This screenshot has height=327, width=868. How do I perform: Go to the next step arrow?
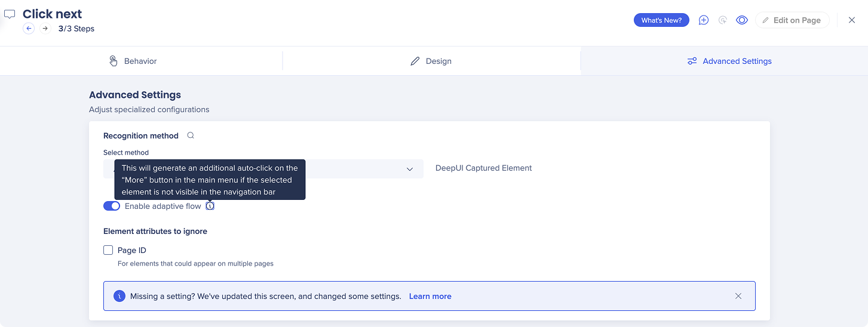(x=45, y=28)
